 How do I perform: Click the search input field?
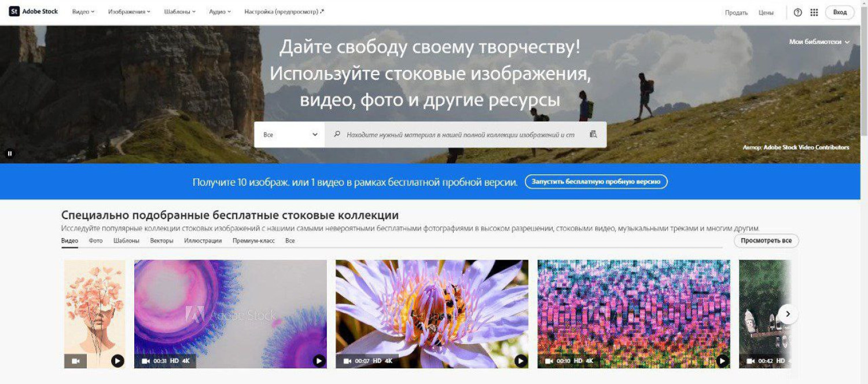tap(460, 134)
